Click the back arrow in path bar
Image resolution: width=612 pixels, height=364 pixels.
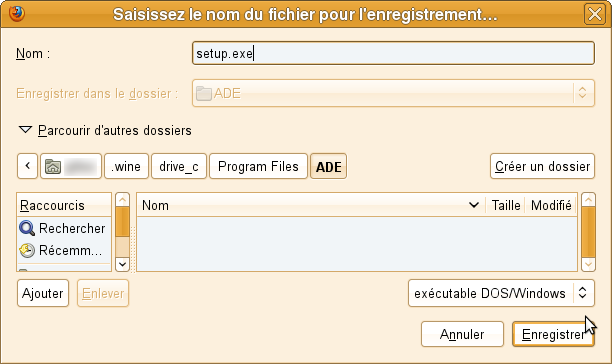pos(27,166)
